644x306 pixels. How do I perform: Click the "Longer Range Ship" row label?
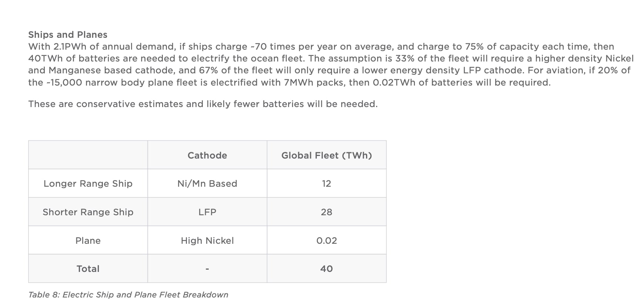[x=88, y=184]
